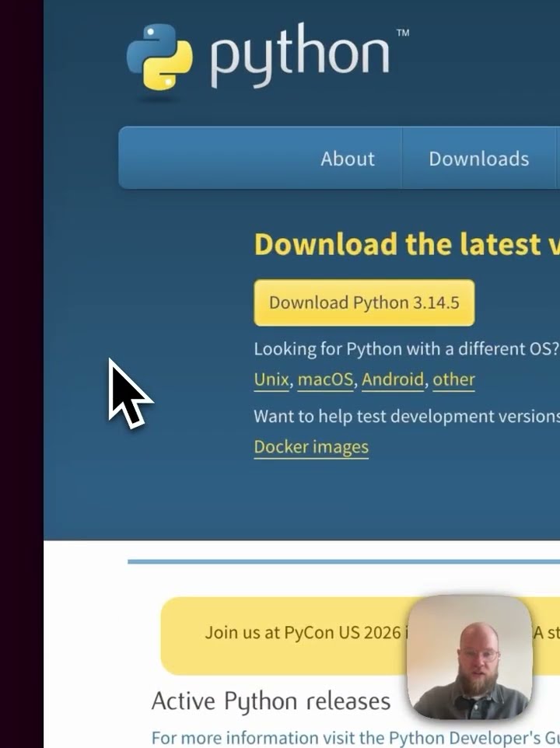Click the 'Looking for Python with a different OS?' text
Image resolution: width=560 pixels, height=748 pixels.
tap(407, 349)
